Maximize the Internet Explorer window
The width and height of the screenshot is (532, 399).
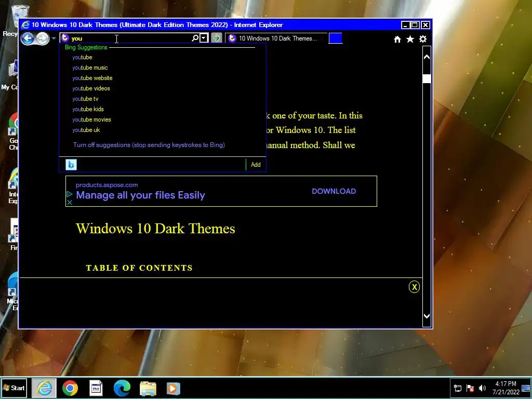(x=415, y=25)
